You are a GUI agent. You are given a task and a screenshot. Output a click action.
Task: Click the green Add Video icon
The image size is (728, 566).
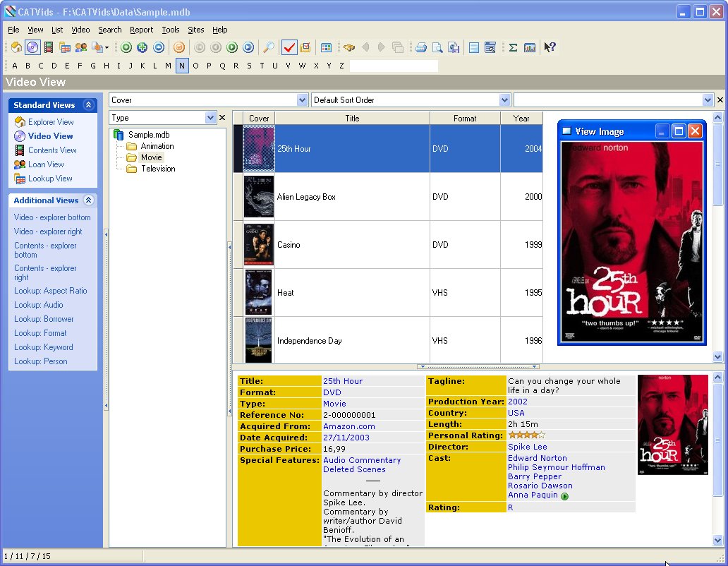pos(126,47)
